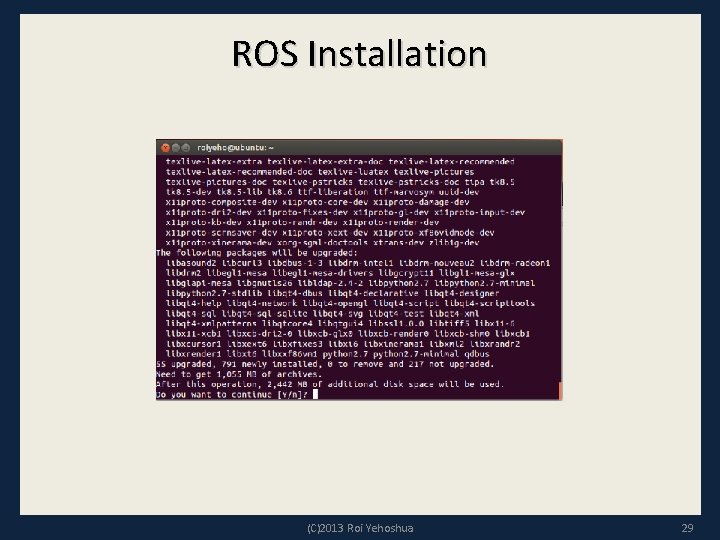
Task: Click the x11proto-composite-dev package name
Action: [x=221, y=202]
